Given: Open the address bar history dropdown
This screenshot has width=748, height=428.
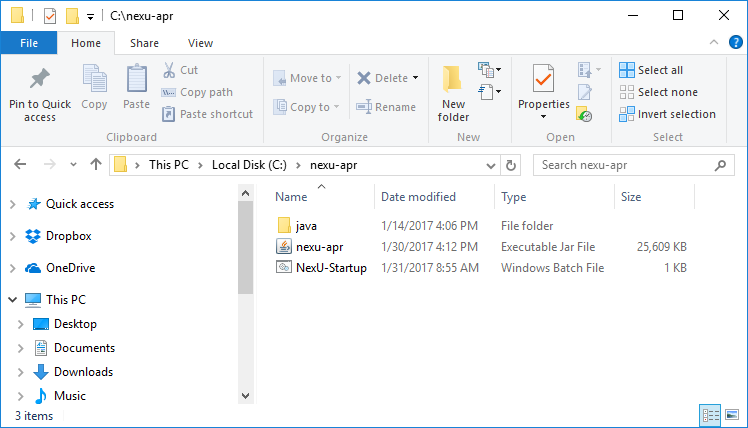Looking at the screenshot, I should (491, 165).
